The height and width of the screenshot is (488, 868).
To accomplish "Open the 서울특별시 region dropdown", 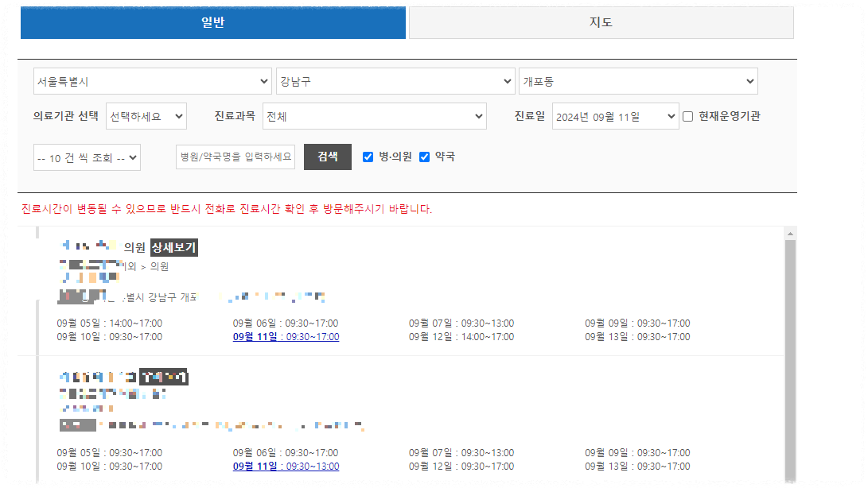I will point(151,80).
